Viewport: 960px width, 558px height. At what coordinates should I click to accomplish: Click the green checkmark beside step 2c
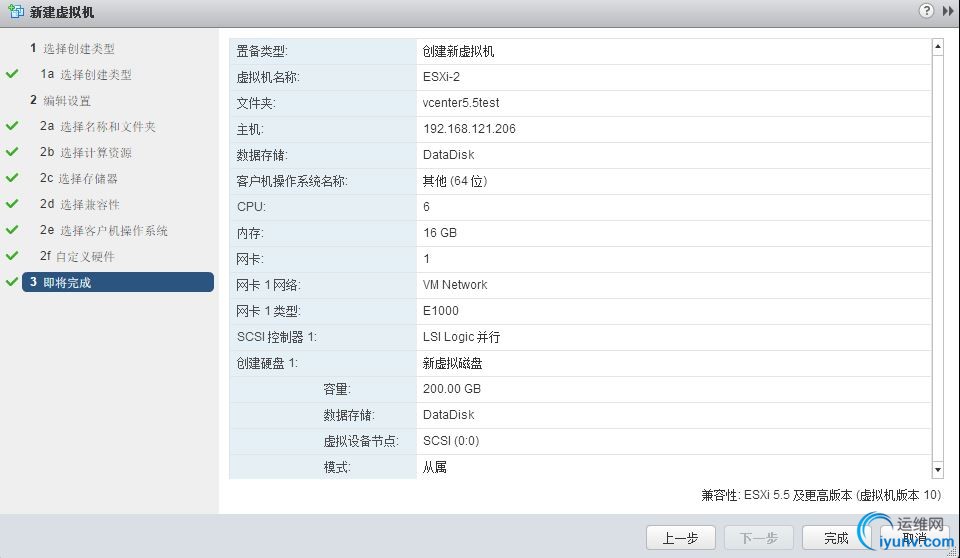pyautogui.click(x=12, y=178)
